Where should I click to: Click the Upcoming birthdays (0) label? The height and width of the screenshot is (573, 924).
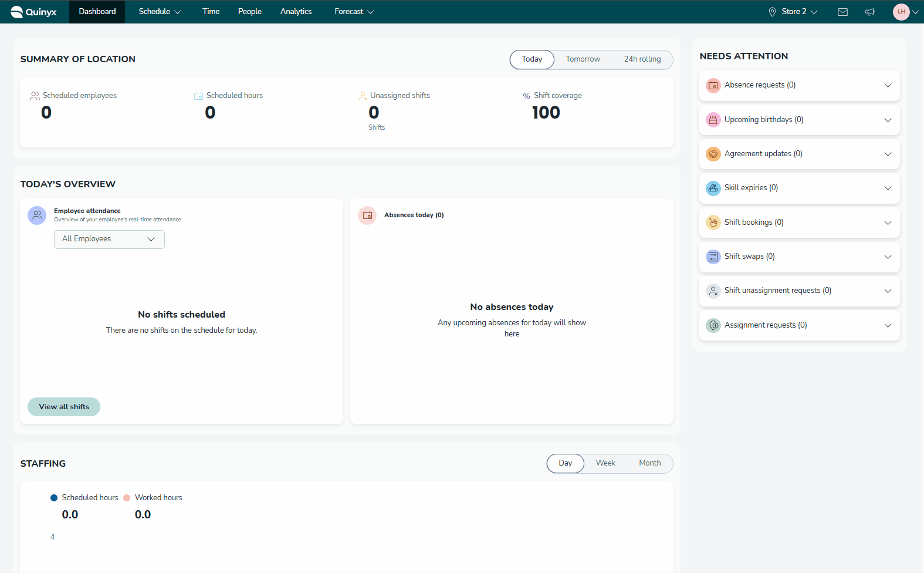click(x=764, y=120)
